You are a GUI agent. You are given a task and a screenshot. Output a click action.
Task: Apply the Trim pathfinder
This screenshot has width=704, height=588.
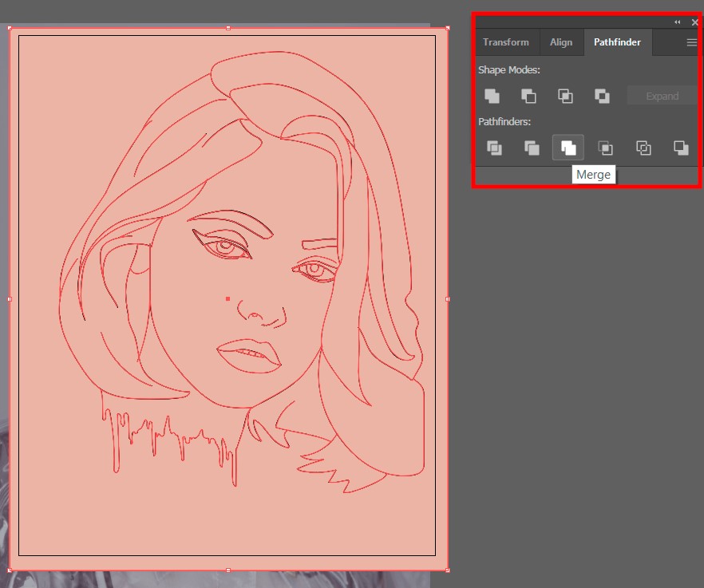point(531,148)
